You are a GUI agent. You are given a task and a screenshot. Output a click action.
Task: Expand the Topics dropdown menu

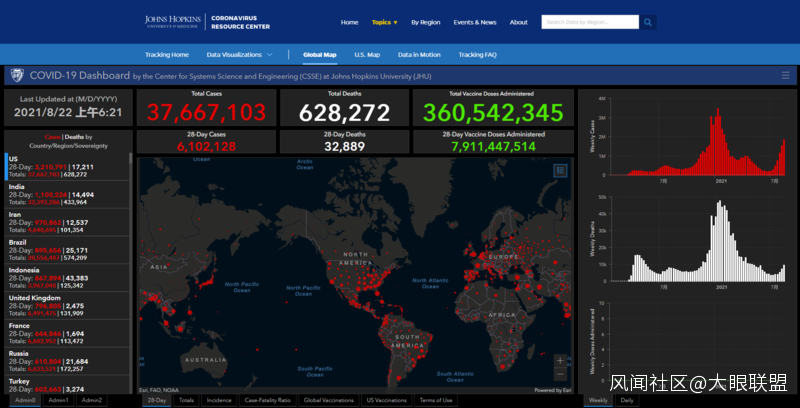coord(384,22)
